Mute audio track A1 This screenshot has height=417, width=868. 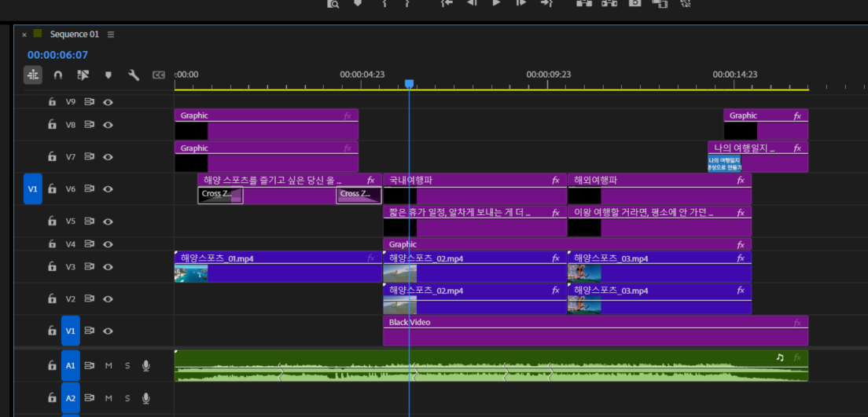click(108, 365)
